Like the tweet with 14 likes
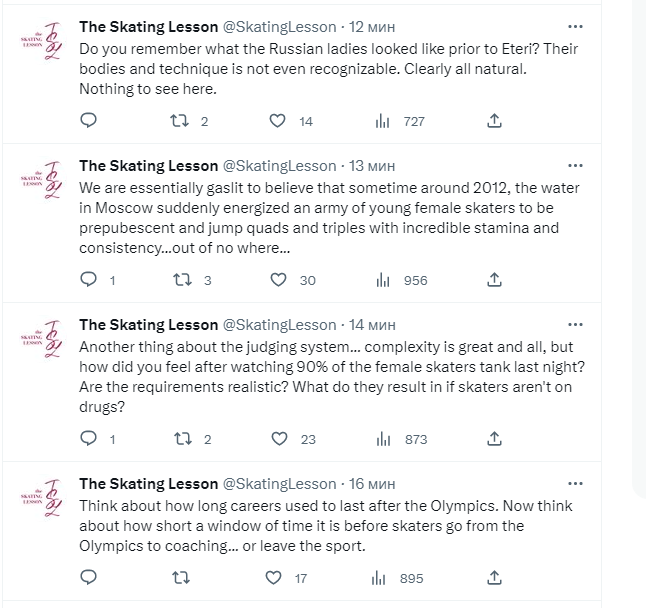 click(278, 121)
